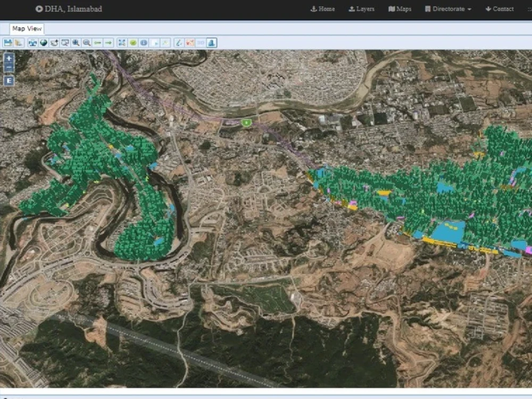532x399 pixels.
Task: Select the Zoom In magnifier tool
Action: pyautogui.click(x=75, y=43)
